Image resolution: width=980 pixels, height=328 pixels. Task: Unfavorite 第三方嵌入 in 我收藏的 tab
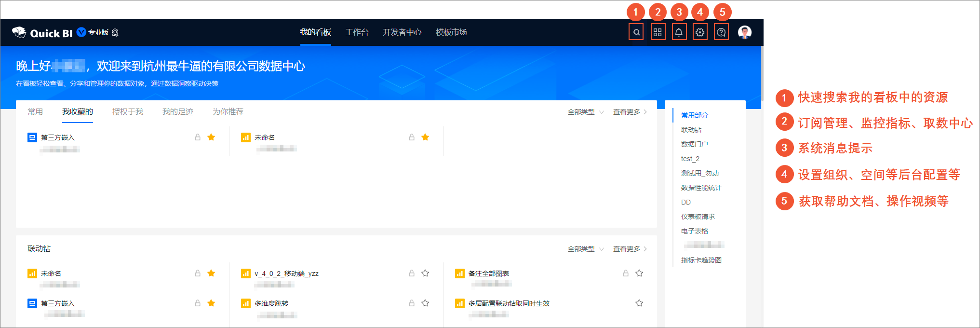[x=211, y=137]
